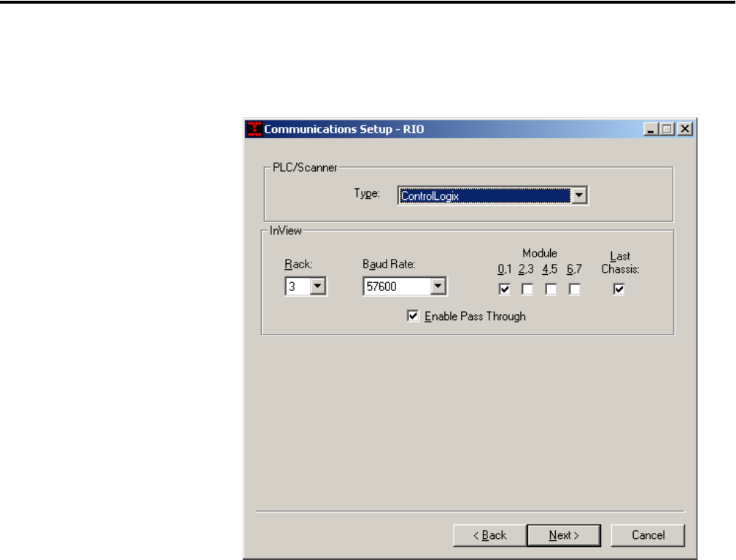
Task: Click the disabled maximize window button
Action: 667,129
